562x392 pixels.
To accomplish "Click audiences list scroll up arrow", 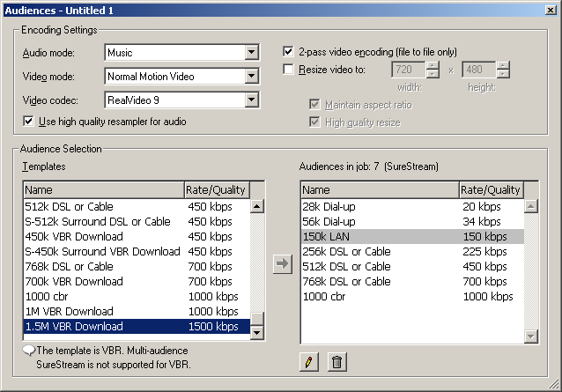I will [x=531, y=206].
